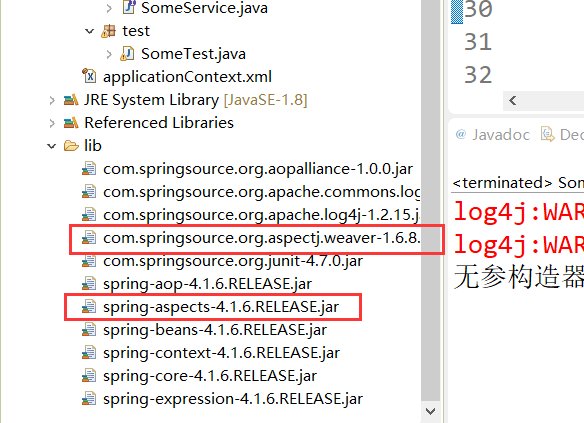Click the aopalliance-1.0.0.jar file icon
Viewport: 584px width, 423px height.
coord(89,169)
